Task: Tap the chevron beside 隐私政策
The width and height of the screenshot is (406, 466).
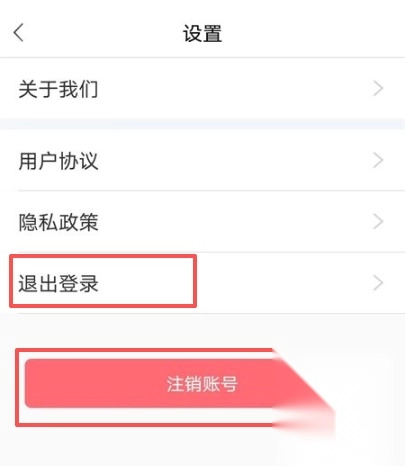Action: (378, 222)
